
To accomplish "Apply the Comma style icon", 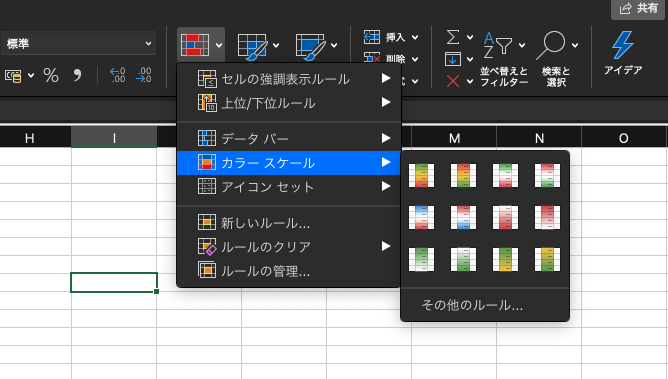I will pyautogui.click(x=77, y=75).
